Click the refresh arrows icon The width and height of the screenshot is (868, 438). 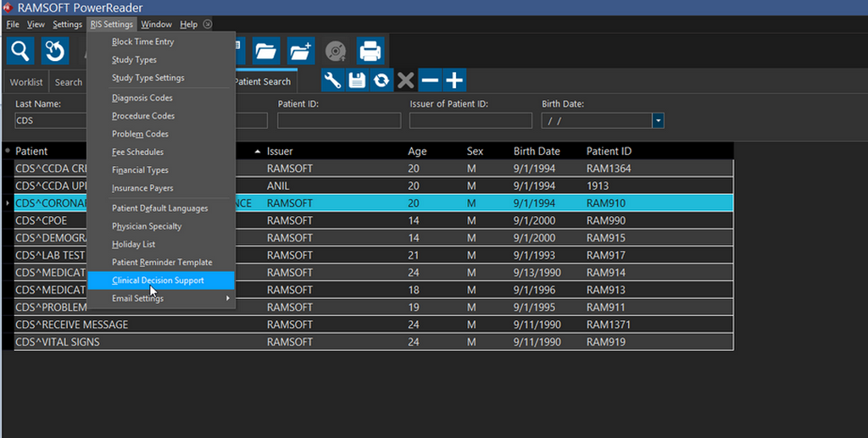click(x=381, y=80)
